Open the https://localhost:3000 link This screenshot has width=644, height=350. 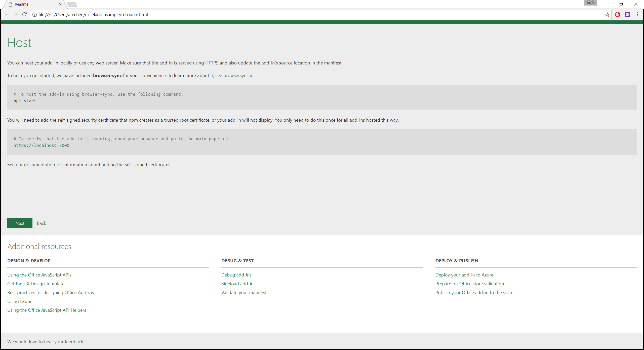42,145
